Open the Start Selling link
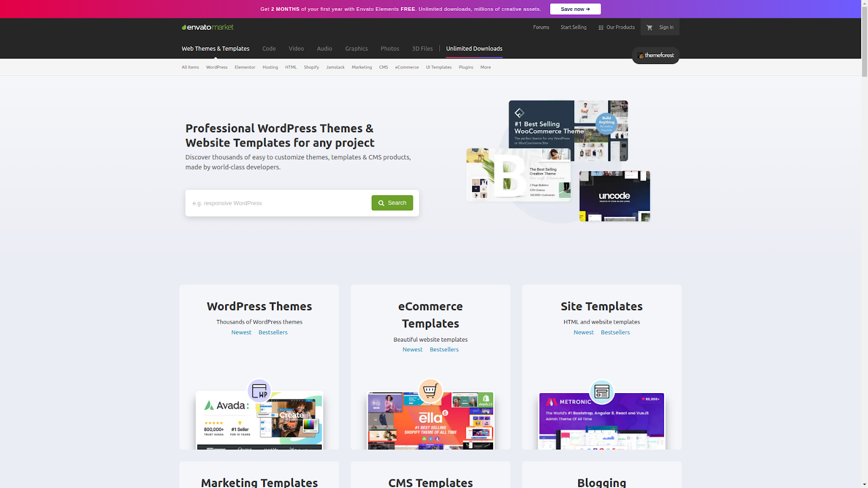This screenshot has width=868, height=488. tap(573, 27)
